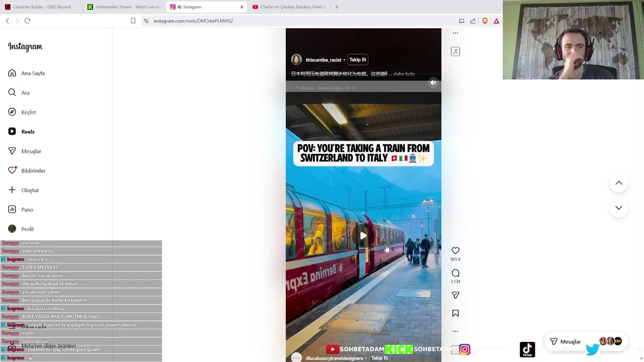
Task: Open the Pano dashboard item
Action: click(21, 210)
